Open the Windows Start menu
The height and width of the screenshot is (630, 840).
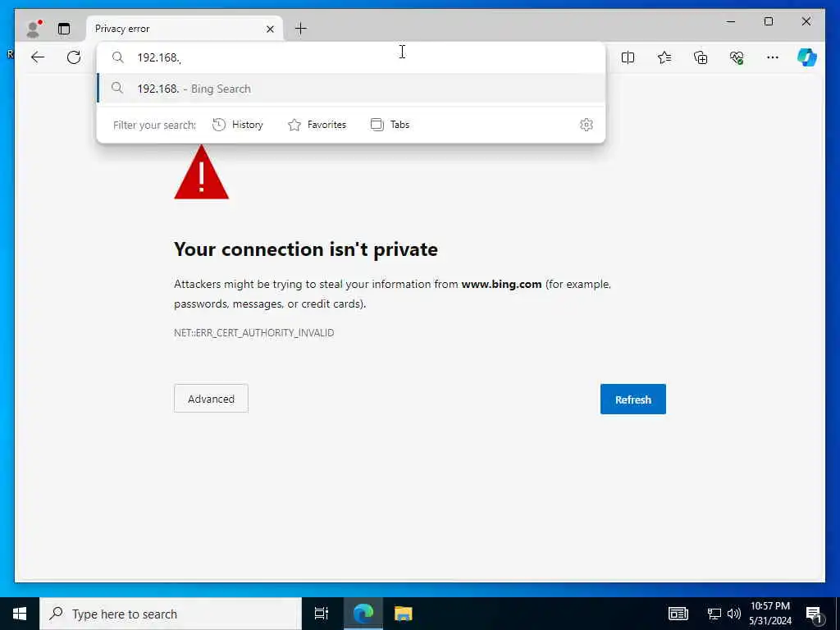point(20,614)
